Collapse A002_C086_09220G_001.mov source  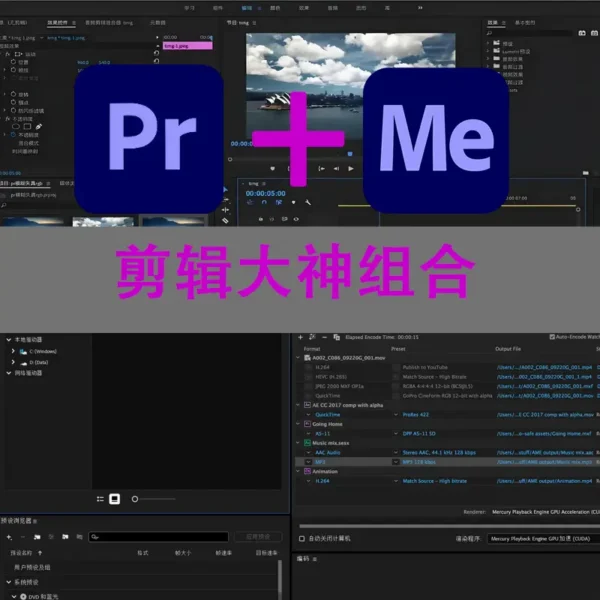298,358
